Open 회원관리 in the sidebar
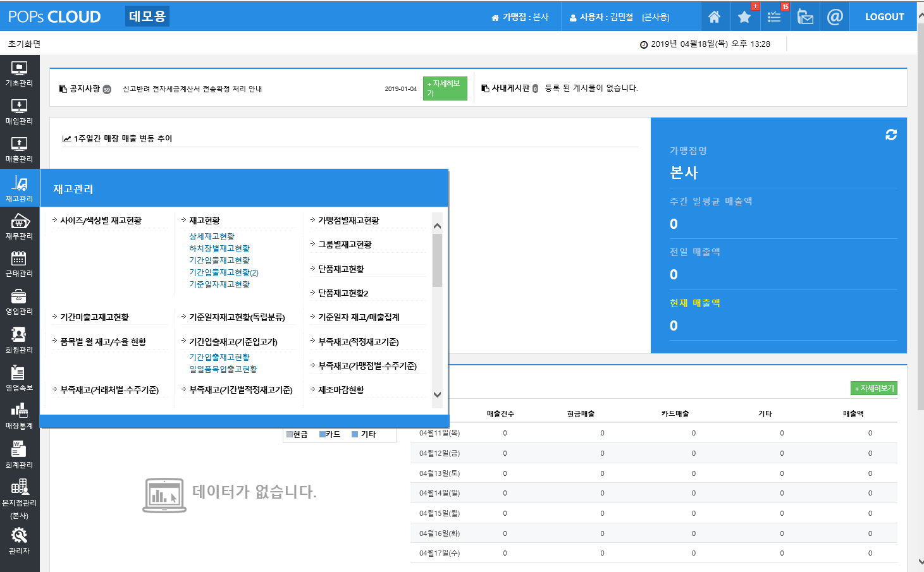924x572 pixels. tap(20, 340)
